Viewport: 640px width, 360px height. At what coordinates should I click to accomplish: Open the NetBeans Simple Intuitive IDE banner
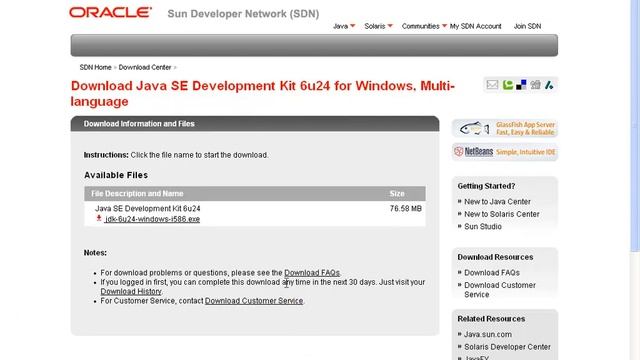[x=505, y=152]
